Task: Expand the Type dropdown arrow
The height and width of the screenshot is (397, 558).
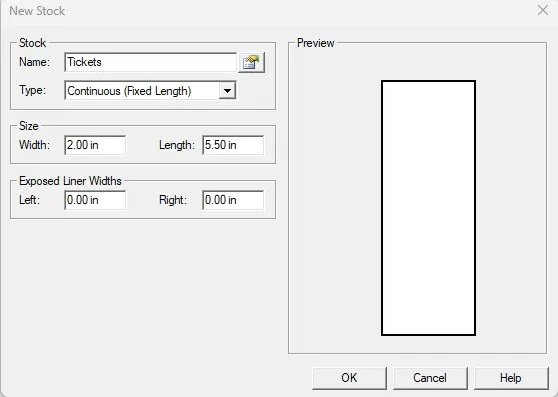Action: click(227, 91)
